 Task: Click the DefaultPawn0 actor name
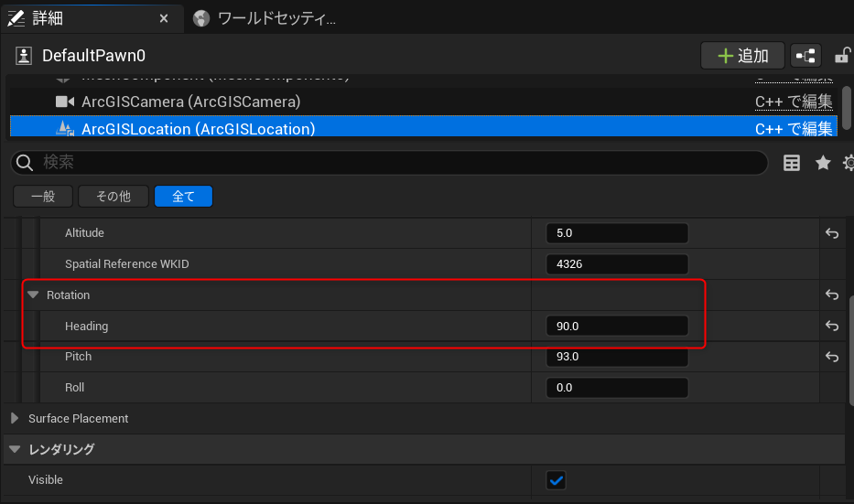pos(93,56)
